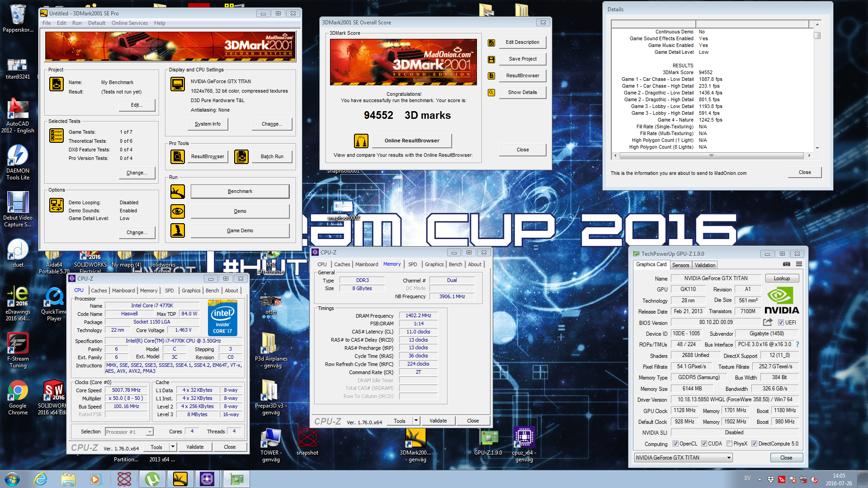
Task: Switch to the Validation tab in GPU-Z
Action: point(705,265)
